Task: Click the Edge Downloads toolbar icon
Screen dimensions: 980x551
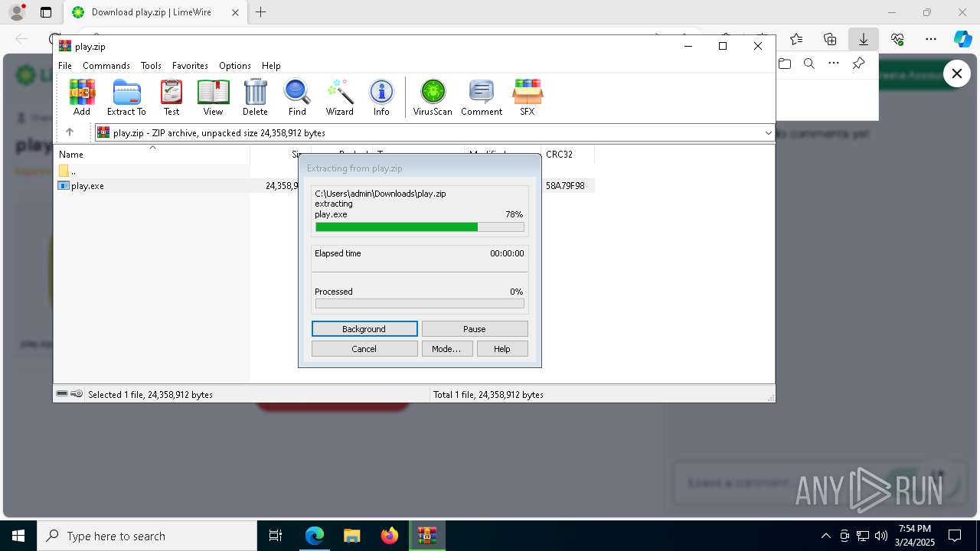Action: [x=864, y=39]
